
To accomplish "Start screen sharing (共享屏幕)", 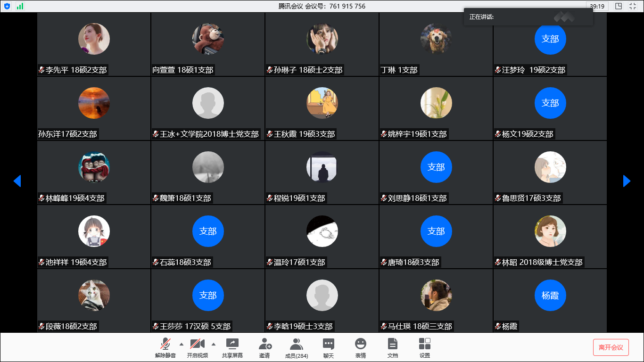I will tap(232, 348).
